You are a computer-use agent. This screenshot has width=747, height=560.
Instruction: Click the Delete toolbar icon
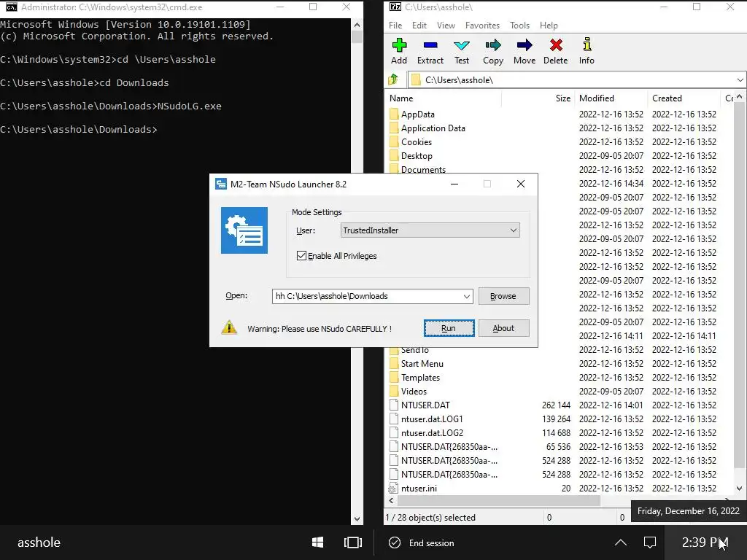(x=555, y=46)
